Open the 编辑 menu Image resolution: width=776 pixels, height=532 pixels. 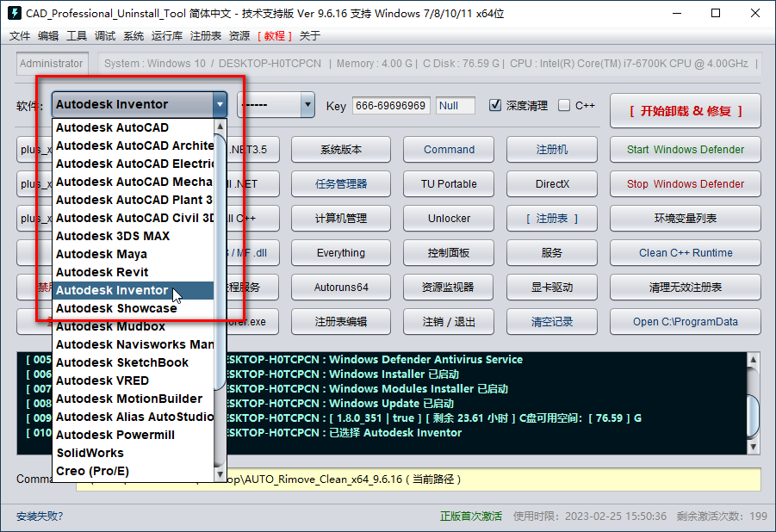(x=48, y=35)
